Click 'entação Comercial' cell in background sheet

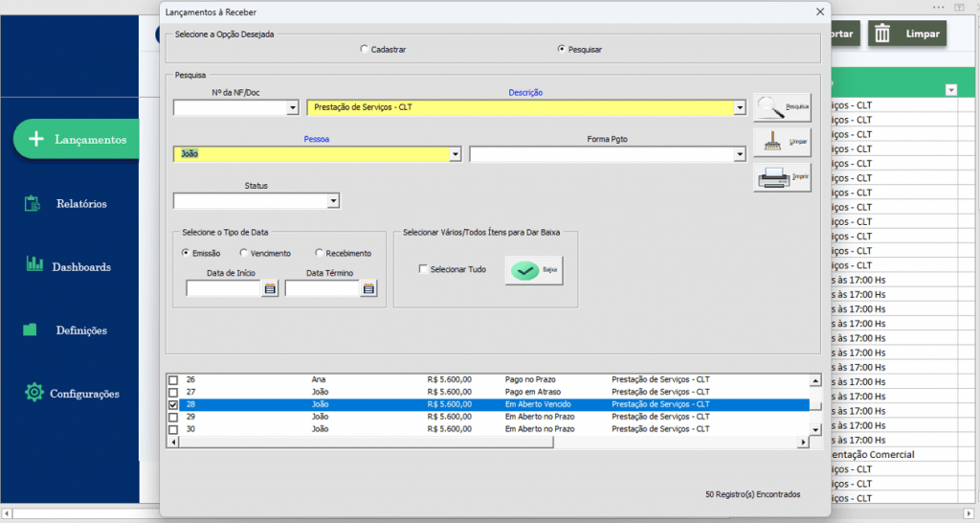[x=873, y=455]
